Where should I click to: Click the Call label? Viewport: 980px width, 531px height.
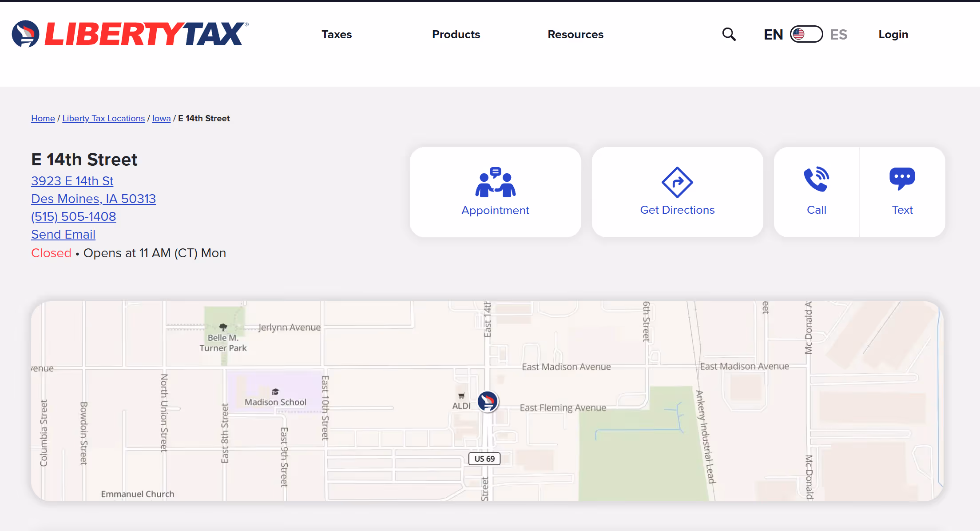click(817, 210)
